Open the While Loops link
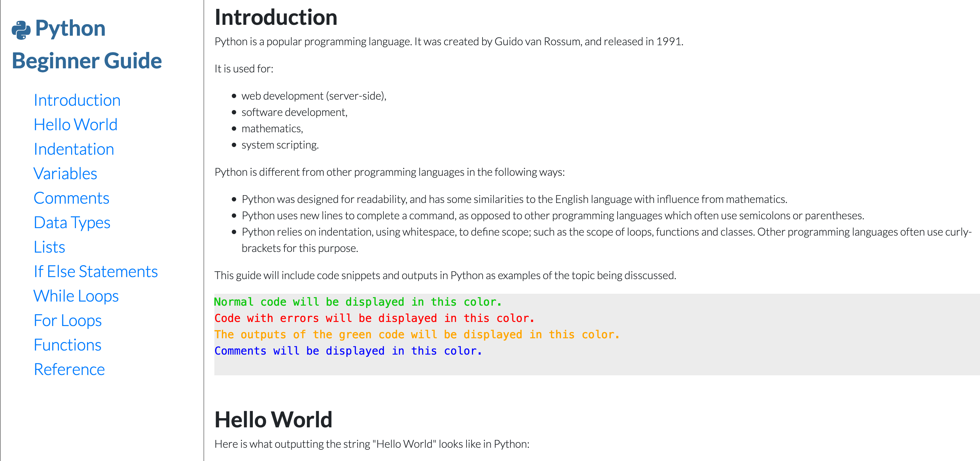The height and width of the screenshot is (461, 980). (x=76, y=296)
